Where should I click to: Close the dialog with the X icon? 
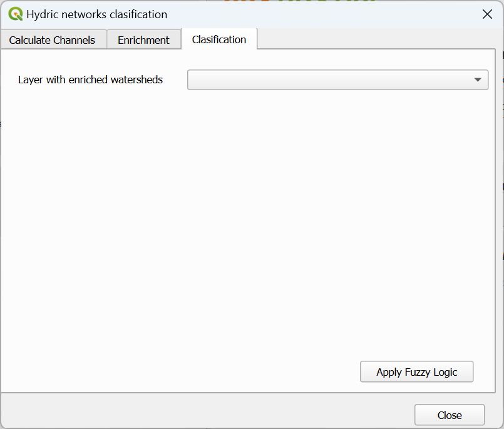pyautogui.click(x=487, y=14)
